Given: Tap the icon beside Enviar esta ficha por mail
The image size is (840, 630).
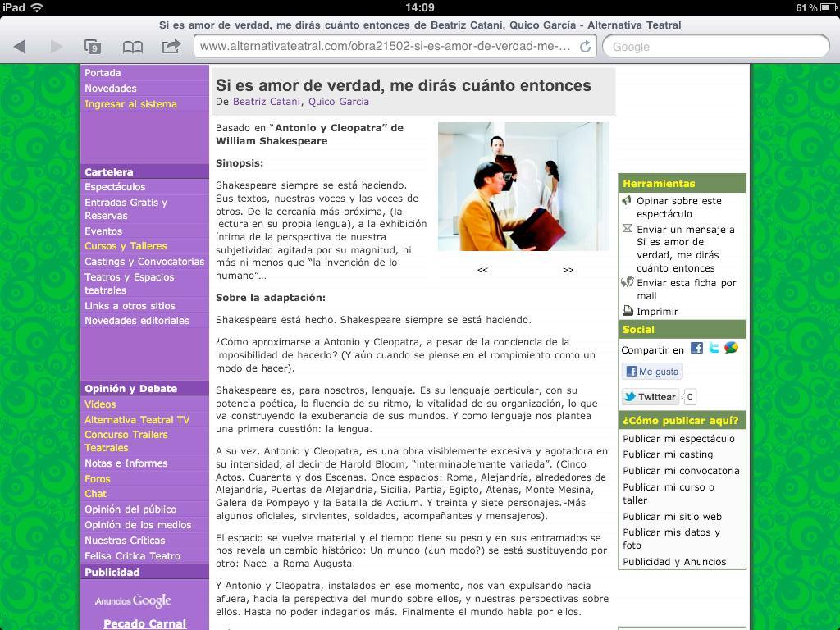Looking at the screenshot, I should coord(628,282).
